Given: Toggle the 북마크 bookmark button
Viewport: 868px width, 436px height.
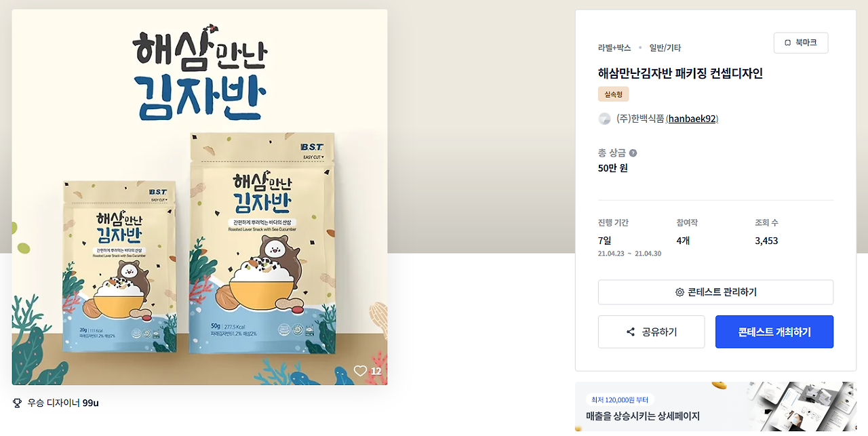Looking at the screenshot, I should point(801,43).
